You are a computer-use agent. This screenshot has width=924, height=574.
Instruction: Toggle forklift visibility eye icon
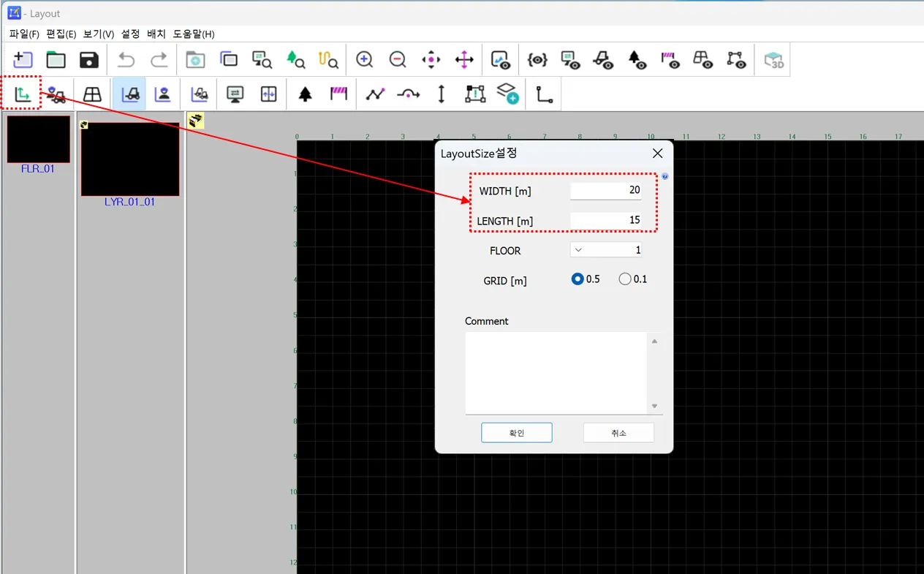[x=603, y=60]
